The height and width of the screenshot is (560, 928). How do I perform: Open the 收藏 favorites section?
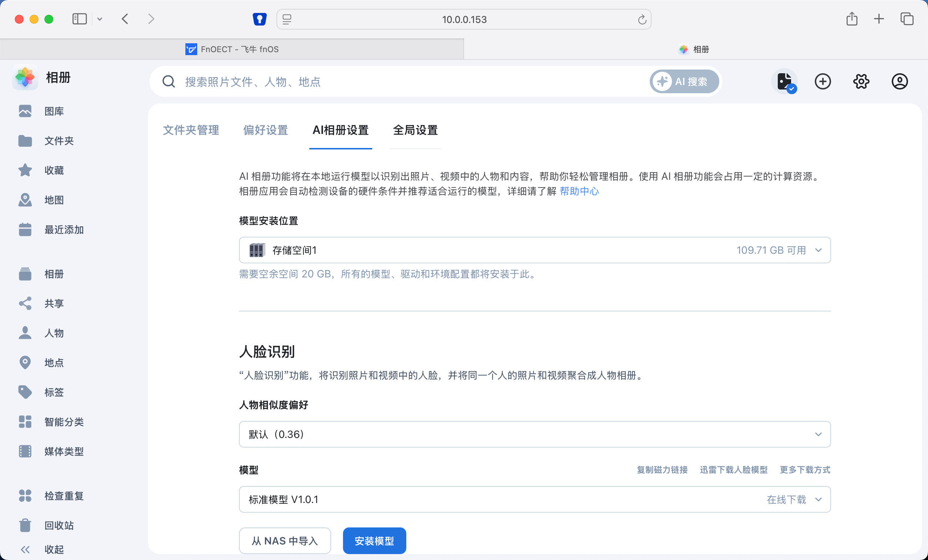coord(54,170)
